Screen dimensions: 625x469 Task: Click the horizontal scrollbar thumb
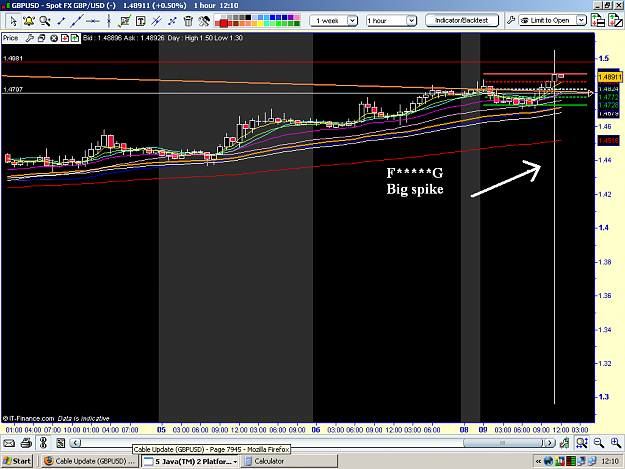pos(503,443)
